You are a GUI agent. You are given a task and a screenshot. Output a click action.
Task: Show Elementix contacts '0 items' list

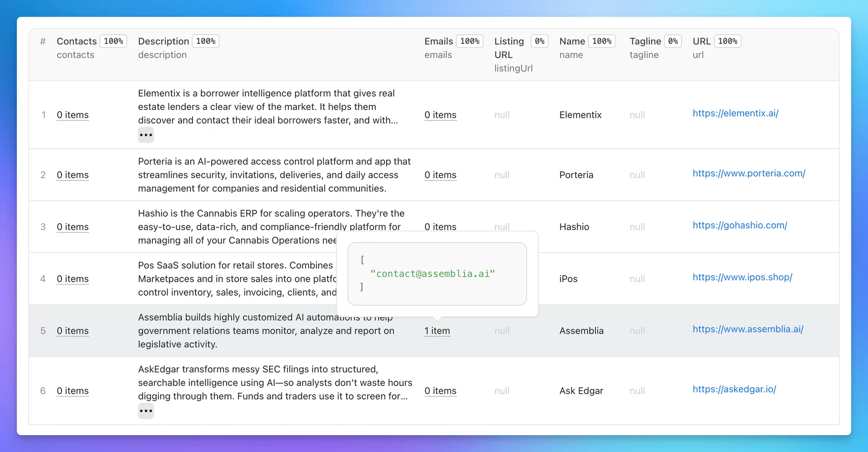point(73,115)
